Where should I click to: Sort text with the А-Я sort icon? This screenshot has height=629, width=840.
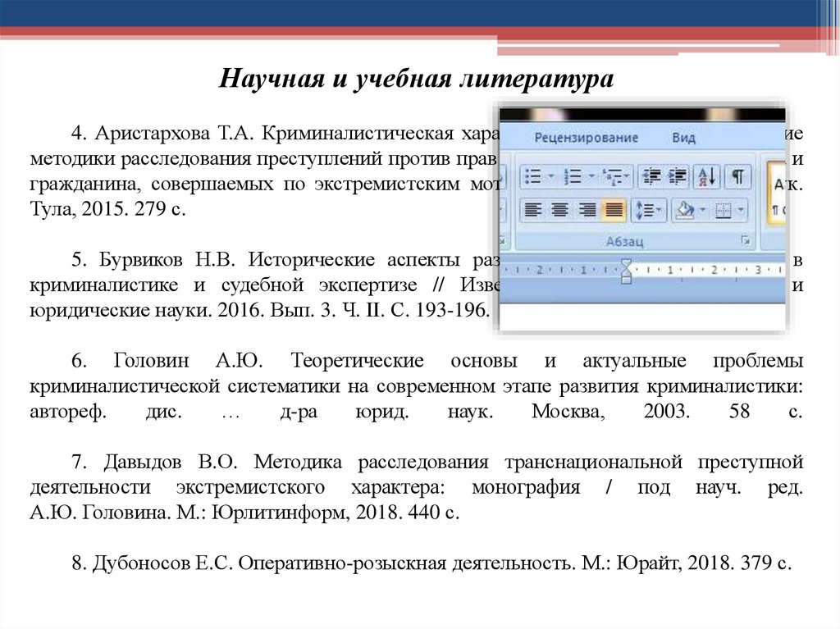[706, 176]
